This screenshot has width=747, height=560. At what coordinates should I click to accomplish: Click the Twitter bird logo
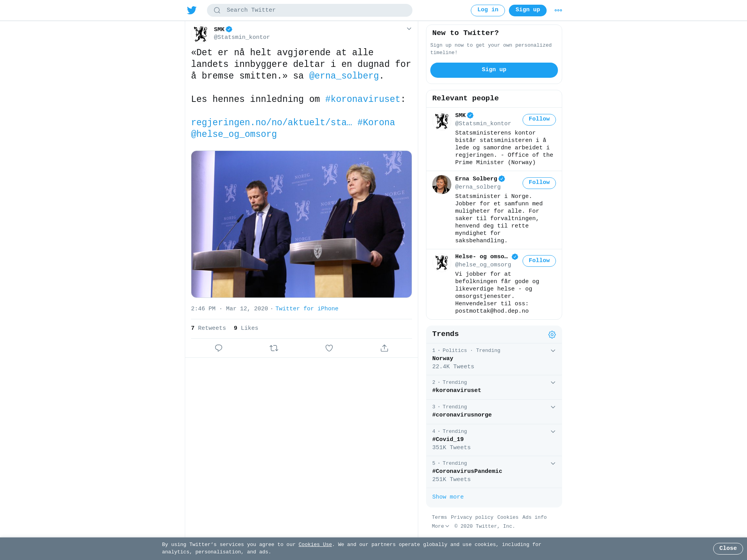191,10
